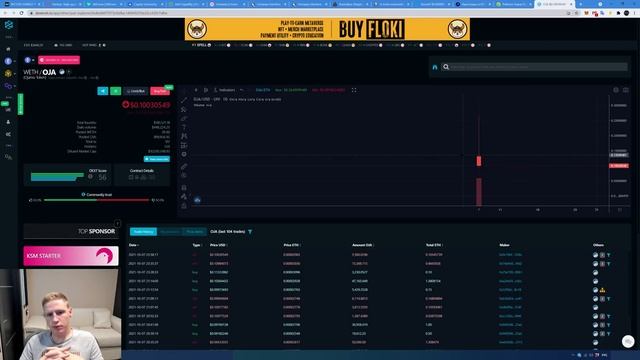Screen dimensions: 640x360
Task: Click the blue share button under pair title
Action: pyautogui.click(x=103, y=91)
